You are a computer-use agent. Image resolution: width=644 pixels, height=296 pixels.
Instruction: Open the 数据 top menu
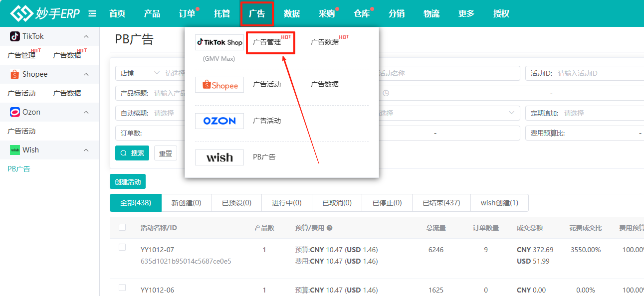point(292,13)
